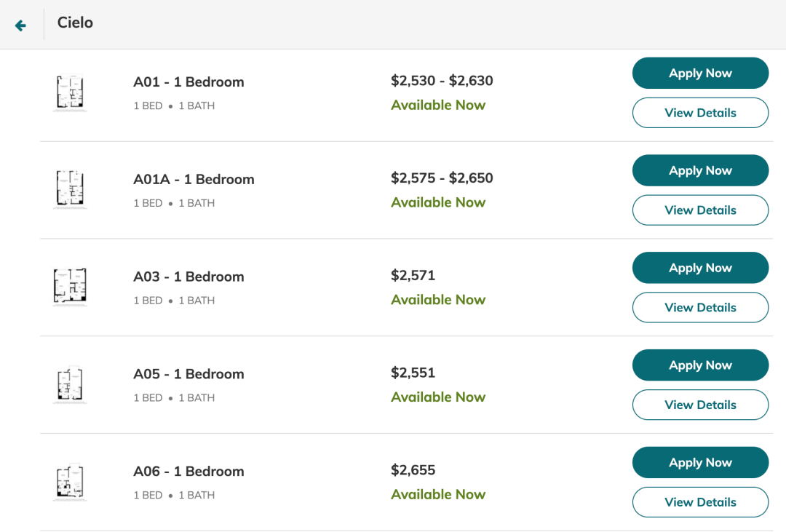Click the A06 - 1 Bedroom heading
The image size is (786, 532).
(188, 472)
